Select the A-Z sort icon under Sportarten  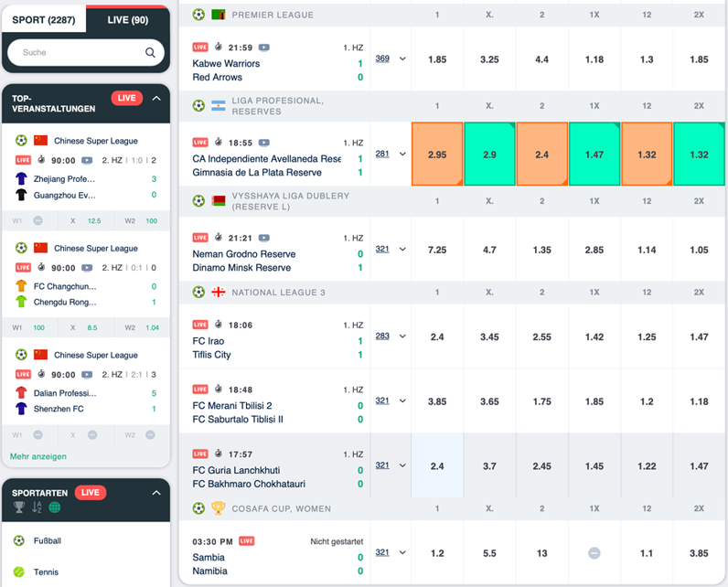pyautogui.click(x=37, y=507)
